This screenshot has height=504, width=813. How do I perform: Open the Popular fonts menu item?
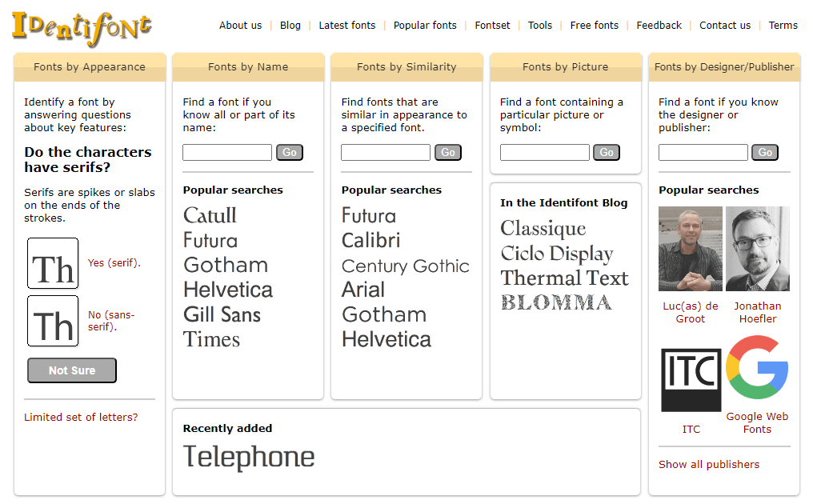coord(425,26)
